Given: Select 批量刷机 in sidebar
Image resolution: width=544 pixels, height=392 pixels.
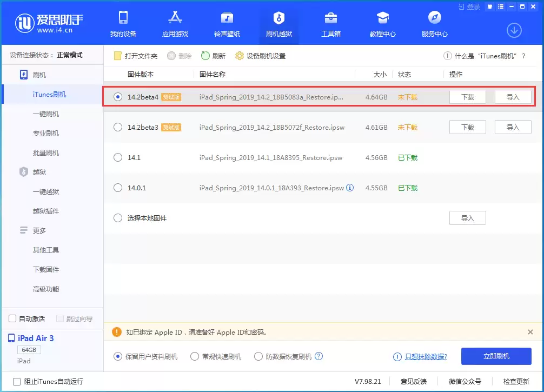Looking at the screenshot, I should (x=46, y=152).
